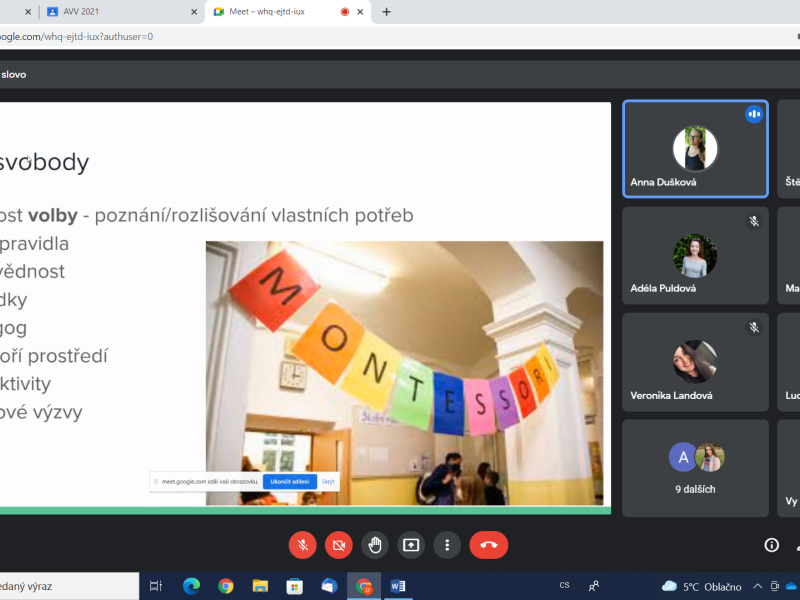The height and width of the screenshot is (600, 800).
Task: Open a new browser tab
Action: 387,12
